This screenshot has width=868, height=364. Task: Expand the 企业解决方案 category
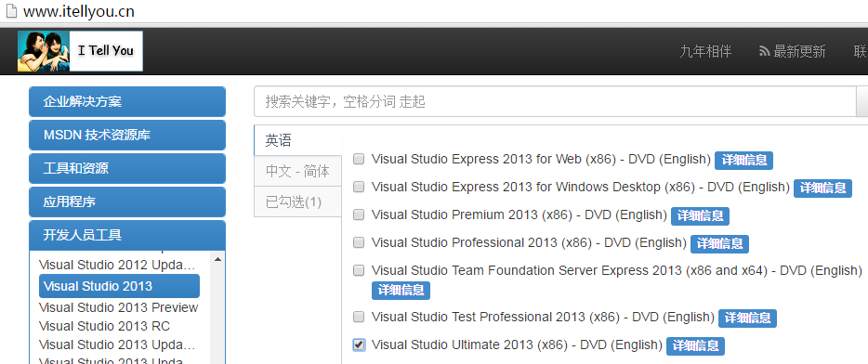point(127,102)
